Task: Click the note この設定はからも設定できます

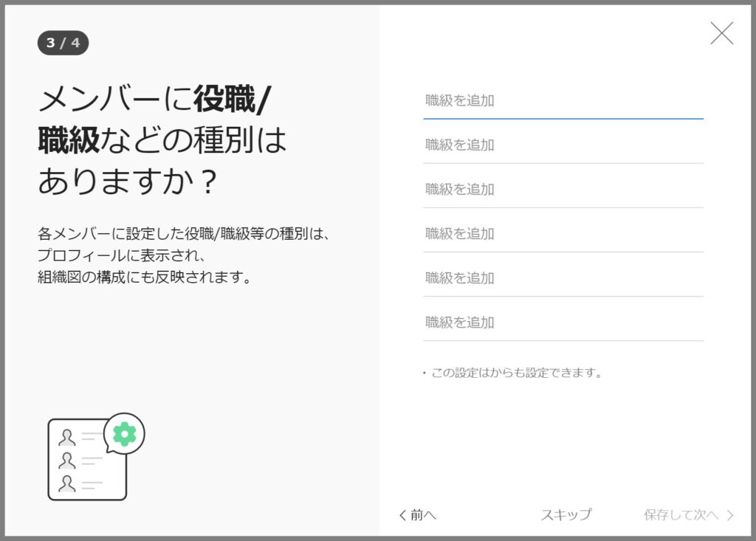Action: pos(517,373)
